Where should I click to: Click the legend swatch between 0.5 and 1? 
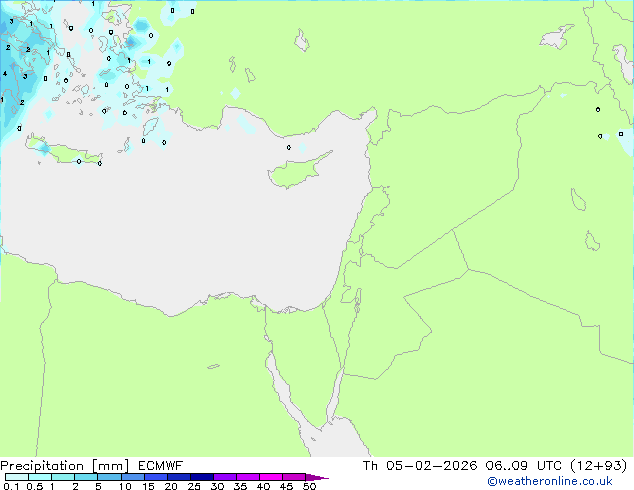(40, 477)
